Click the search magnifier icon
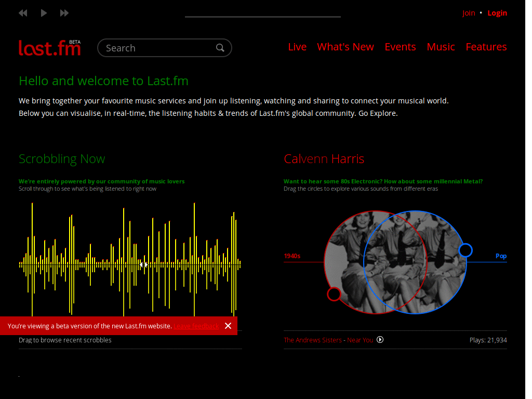This screenshot has height=399, width=532. point(220,48)
